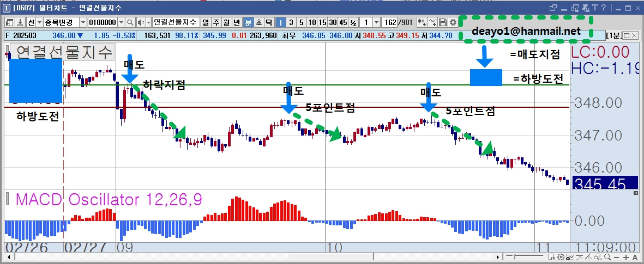The width and height of the screenshot is (644, 264).
Task: Zoom in with the bottom plus icon
Action: click(x=626, y=257)
